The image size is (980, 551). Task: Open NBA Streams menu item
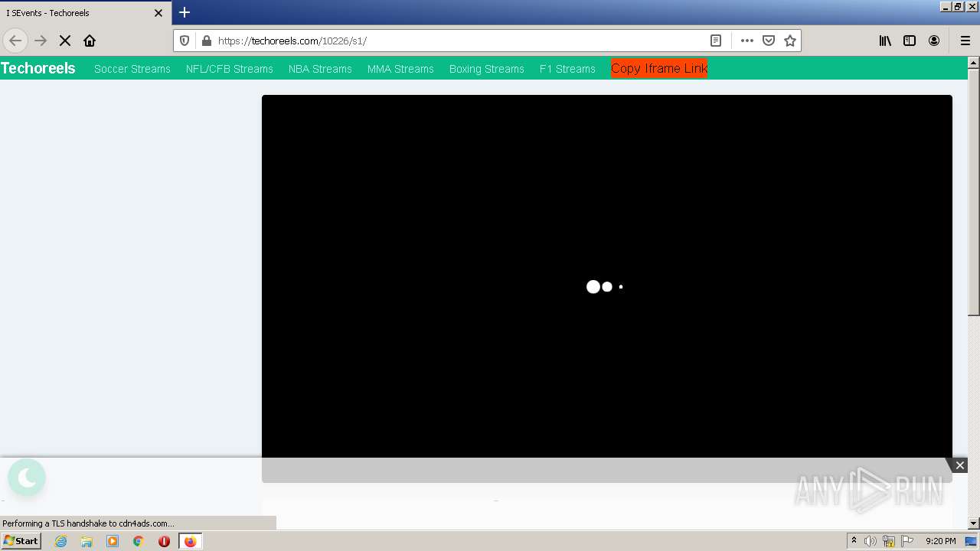[320, 69]
